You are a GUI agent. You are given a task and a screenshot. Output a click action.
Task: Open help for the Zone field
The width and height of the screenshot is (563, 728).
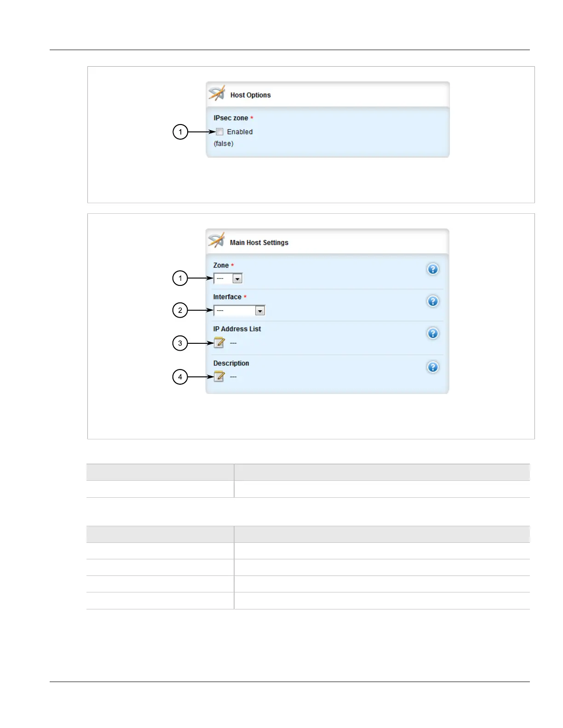click(433, 269)
